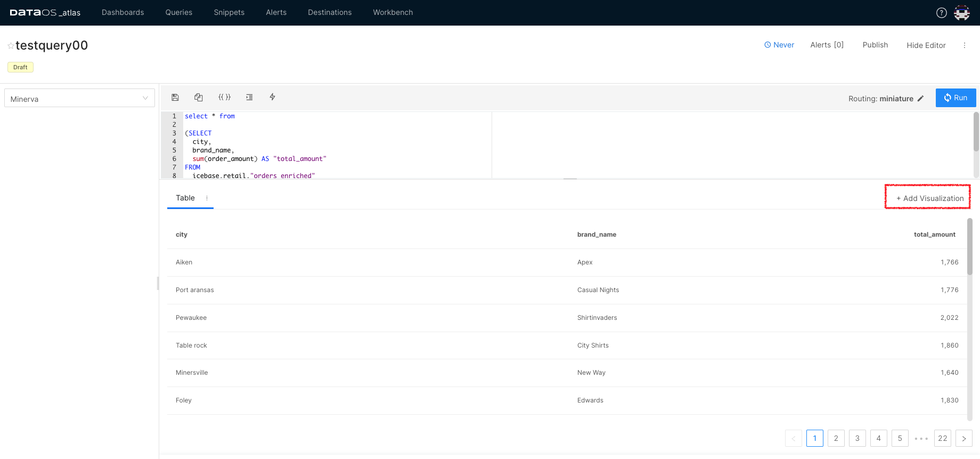Open the help question mark icon
Image resolution: width=980 pixels, height=459 pixels.
pos(942,13)
